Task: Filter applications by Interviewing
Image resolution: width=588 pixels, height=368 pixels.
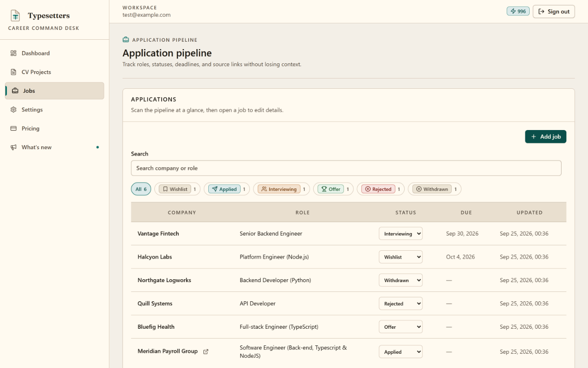Action: (281, 189)
